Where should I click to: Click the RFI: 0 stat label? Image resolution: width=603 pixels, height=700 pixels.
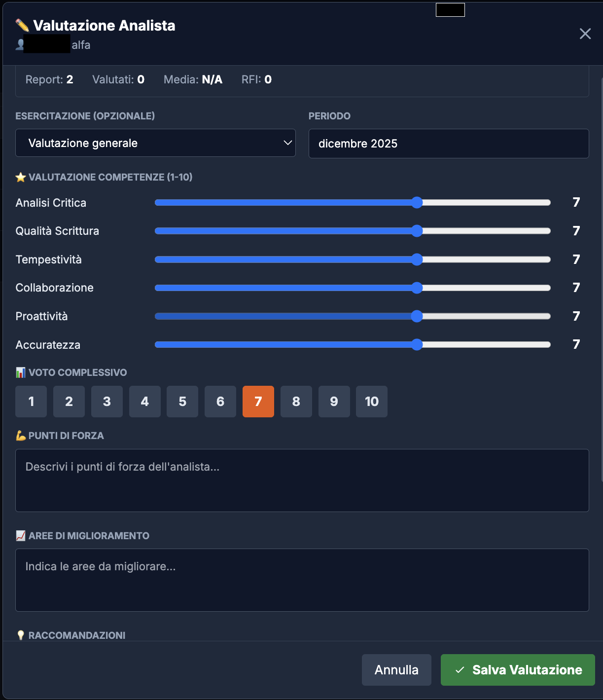tap(255, 79)
